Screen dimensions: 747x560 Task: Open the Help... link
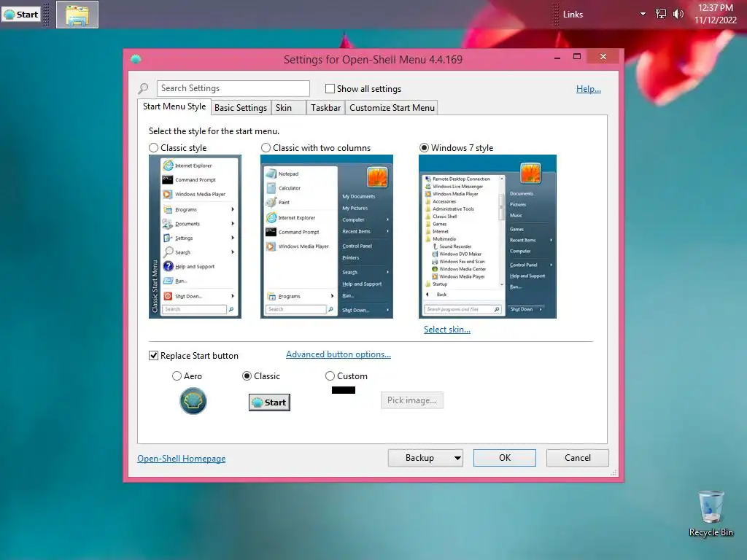pyautogui.click(x=589, y=88)
